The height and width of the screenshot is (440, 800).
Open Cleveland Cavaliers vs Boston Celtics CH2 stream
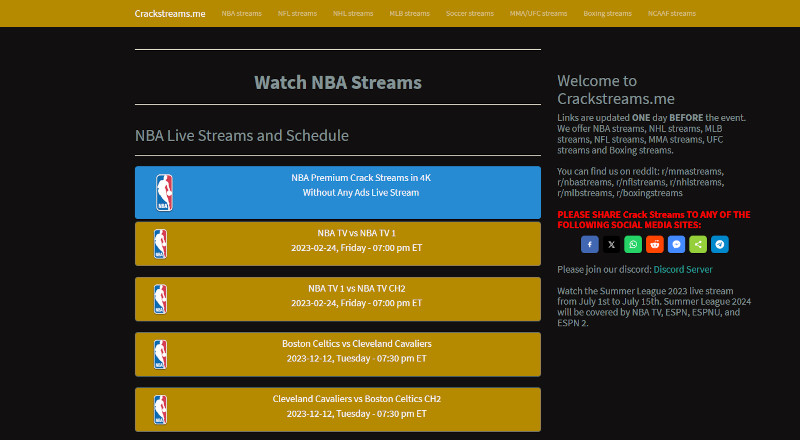coord(338,409)
